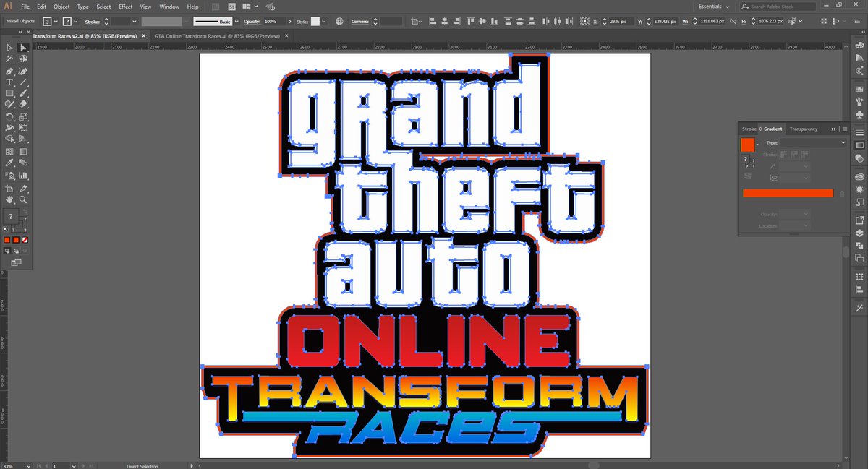Open the Libraries panel icon in dock
The width and height of the screenshot is (868, 469).
pyautogui.click(x=859, y=176)
